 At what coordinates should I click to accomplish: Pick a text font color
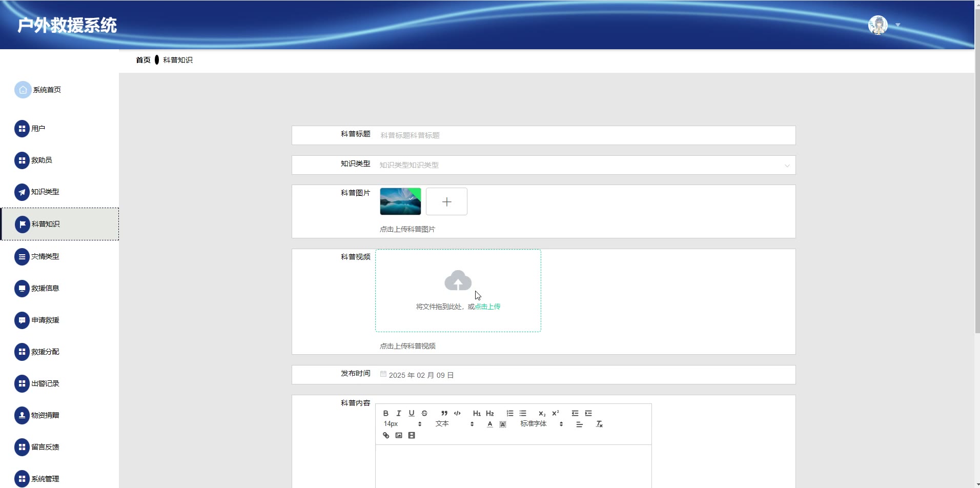click(490, 424)
